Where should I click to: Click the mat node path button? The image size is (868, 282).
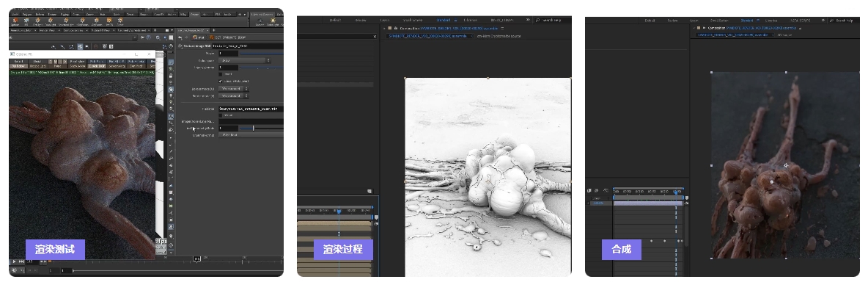coord(199,37)
